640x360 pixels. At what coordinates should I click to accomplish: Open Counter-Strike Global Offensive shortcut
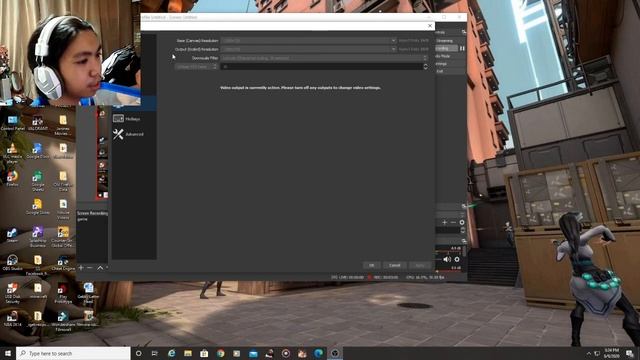62,237
